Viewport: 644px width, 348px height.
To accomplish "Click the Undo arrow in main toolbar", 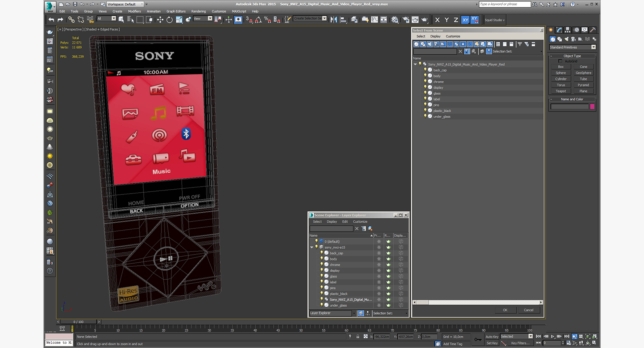I will pyautogui.click(x=52, y=20).
